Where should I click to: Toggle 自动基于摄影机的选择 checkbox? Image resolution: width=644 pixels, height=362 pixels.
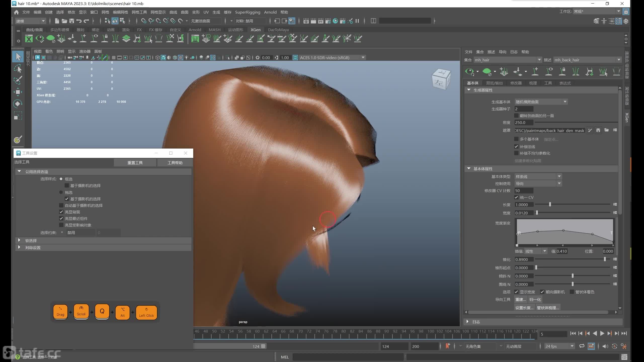click(x=61, y=205)
